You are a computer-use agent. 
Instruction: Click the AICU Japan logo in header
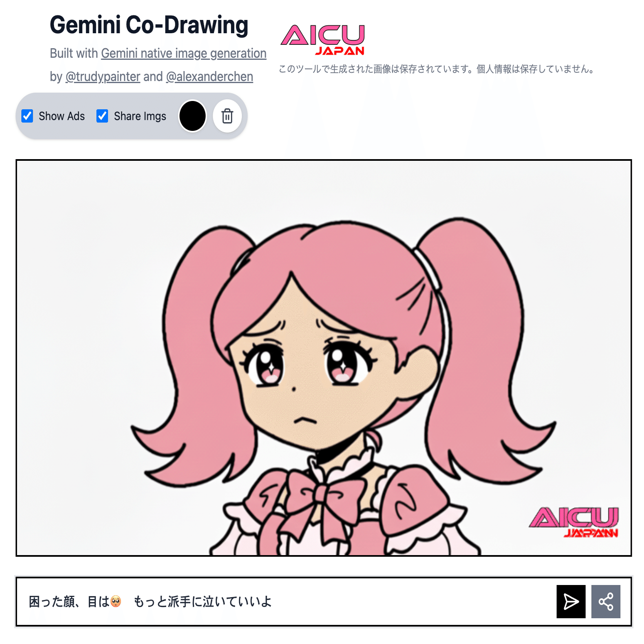[x=323, y=40]
